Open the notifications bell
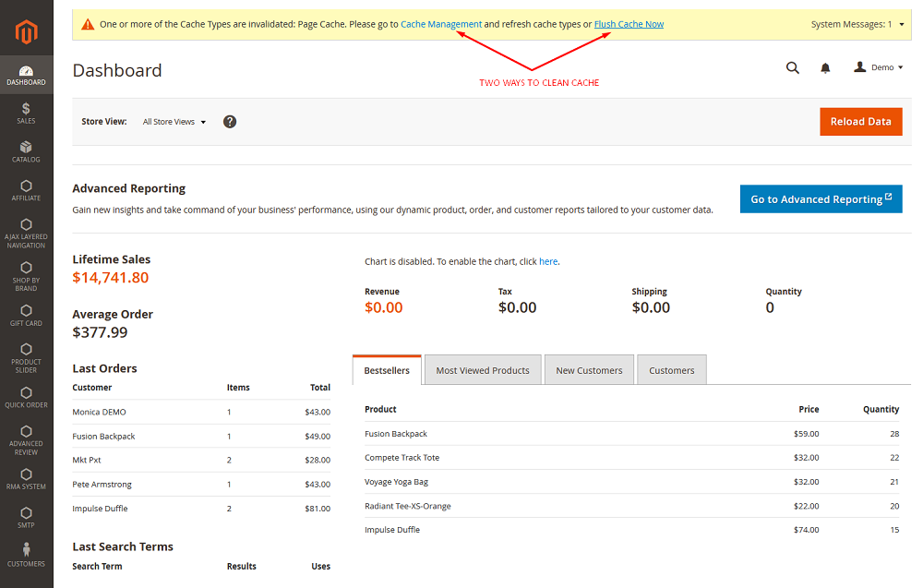The height and width of the screenshot is (588, 923). click(x=825, y=67)
